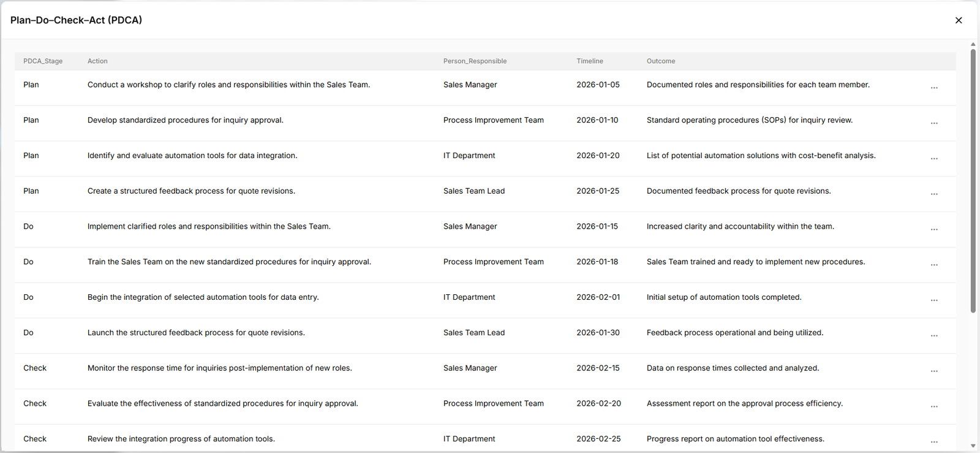
Task: Sort by the Timeline column header
Action: click(x=589, y=61)
